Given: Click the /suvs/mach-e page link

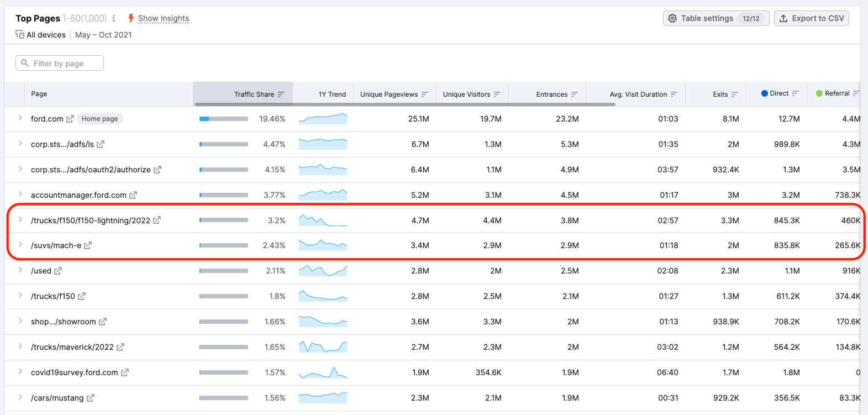Looking at the screenshot, I should tap(56, 245).
